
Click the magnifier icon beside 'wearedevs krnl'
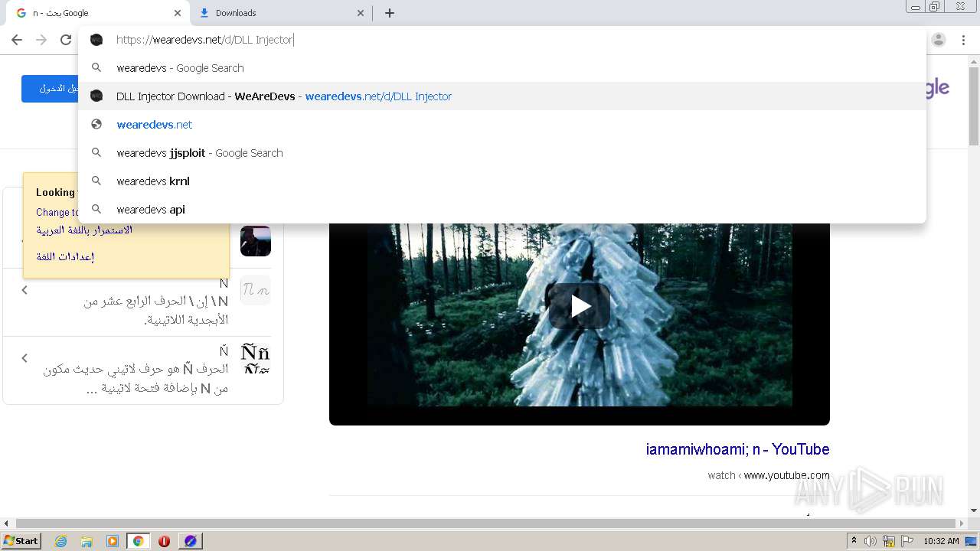point(96,181)
